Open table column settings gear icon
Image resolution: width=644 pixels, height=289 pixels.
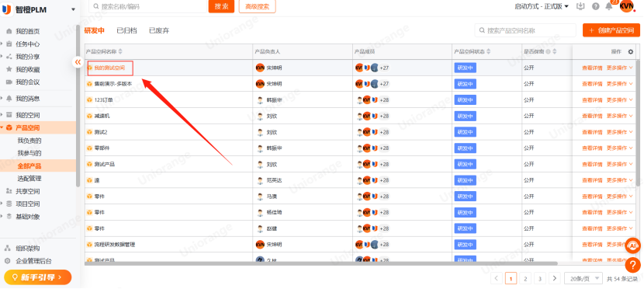coord(631,52)
